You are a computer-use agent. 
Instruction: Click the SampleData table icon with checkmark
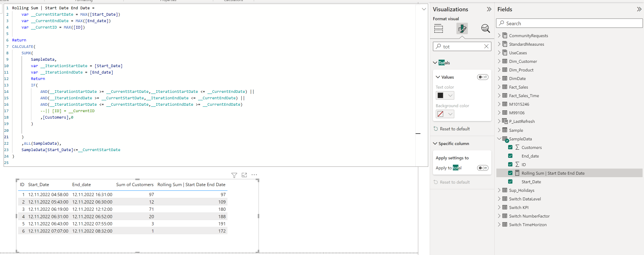(x=505, y=139)
